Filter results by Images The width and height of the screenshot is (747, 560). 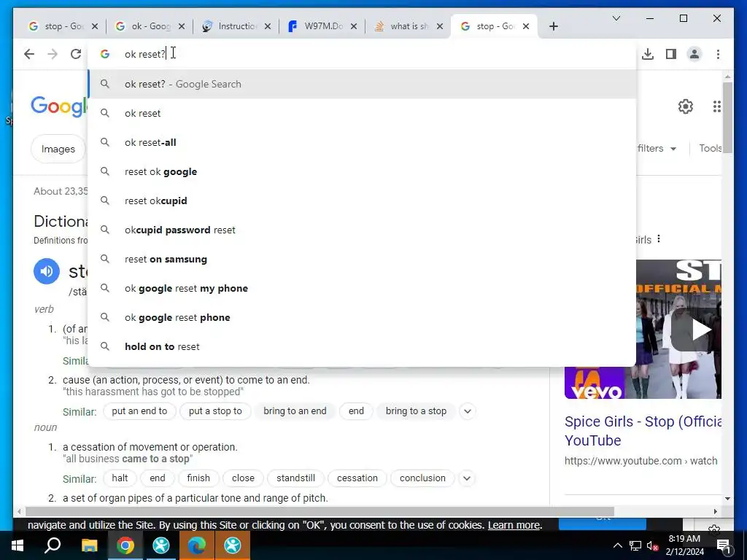coord(58,149)
